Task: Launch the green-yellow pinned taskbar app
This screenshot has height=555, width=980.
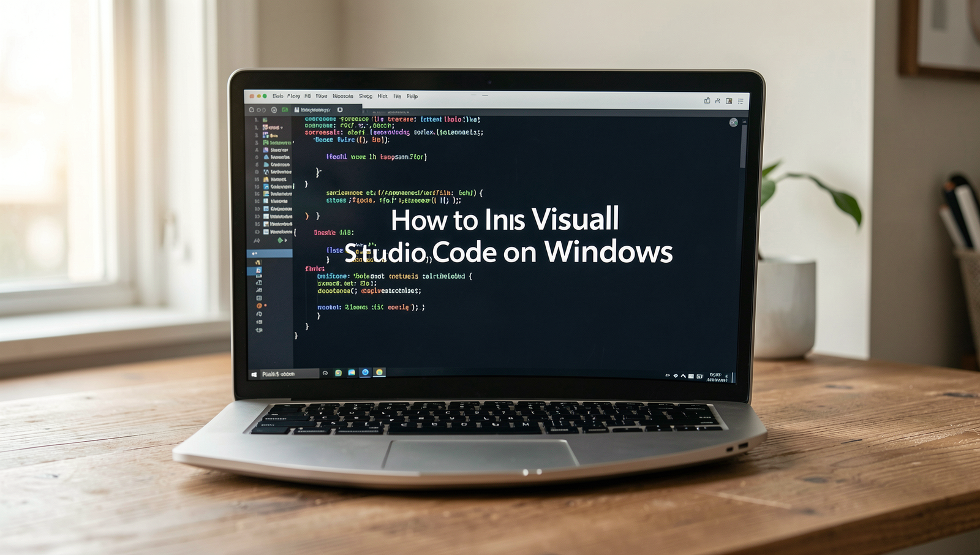Action: click(338, 372)
